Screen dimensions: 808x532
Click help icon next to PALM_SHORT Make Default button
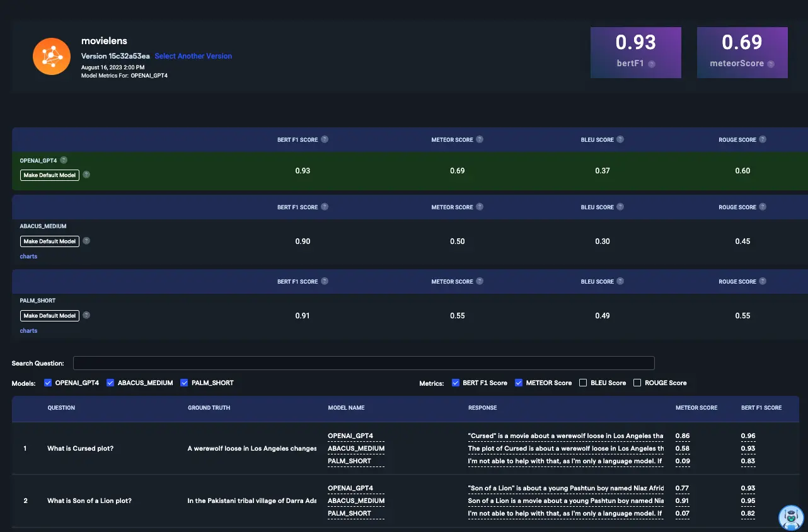[86, 315]
